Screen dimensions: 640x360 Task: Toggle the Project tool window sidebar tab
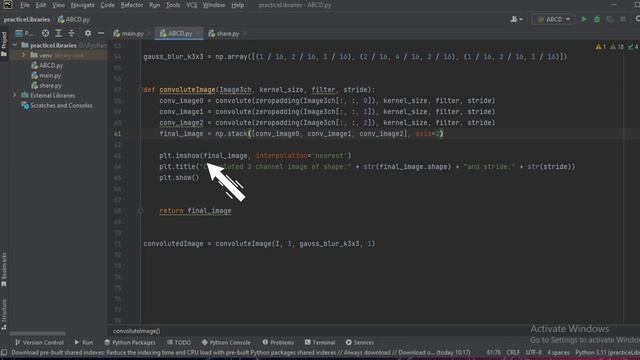(x=4, y=44)
